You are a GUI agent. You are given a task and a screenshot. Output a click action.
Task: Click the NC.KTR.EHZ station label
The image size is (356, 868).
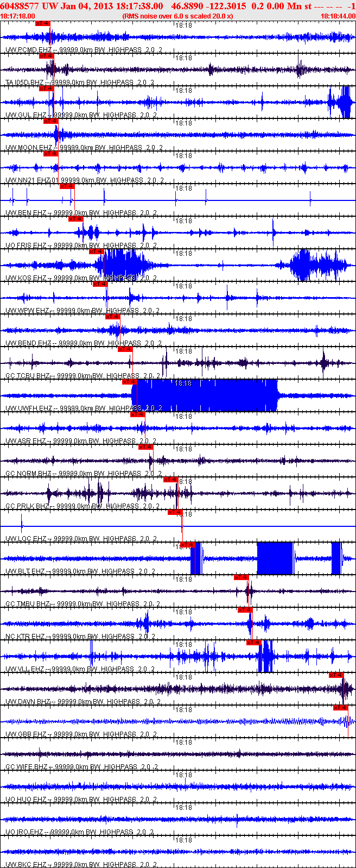click(81, 637)
